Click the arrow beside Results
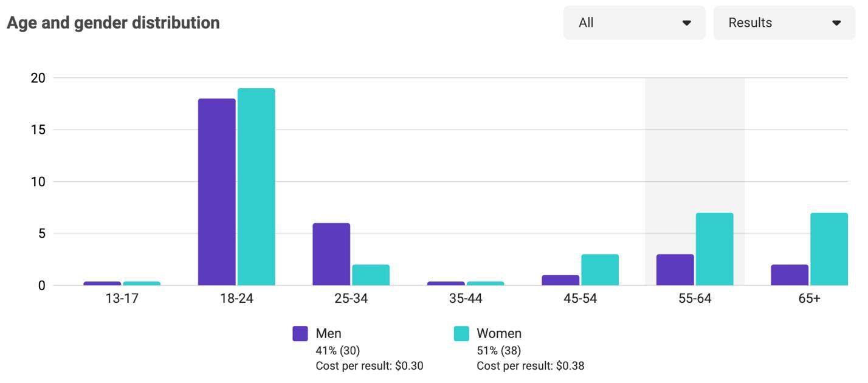The height and width of the screenshot is (383, 868). pyautogui.click(x=836, y=23)
